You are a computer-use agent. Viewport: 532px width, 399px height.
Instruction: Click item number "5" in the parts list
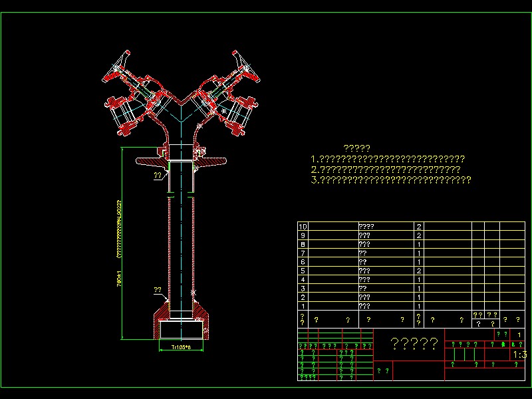[303, 271]
